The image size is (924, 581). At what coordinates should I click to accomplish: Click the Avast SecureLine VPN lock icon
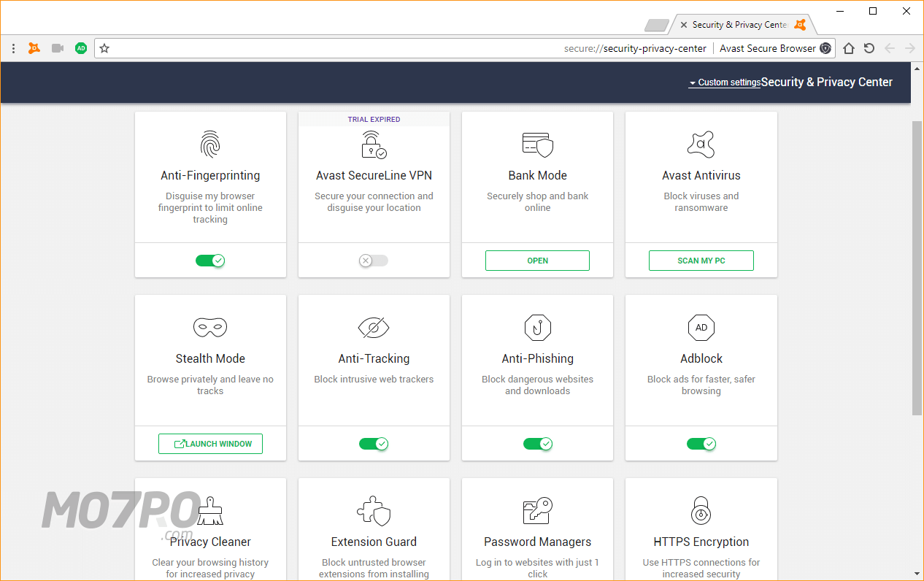tap(374, 145)
